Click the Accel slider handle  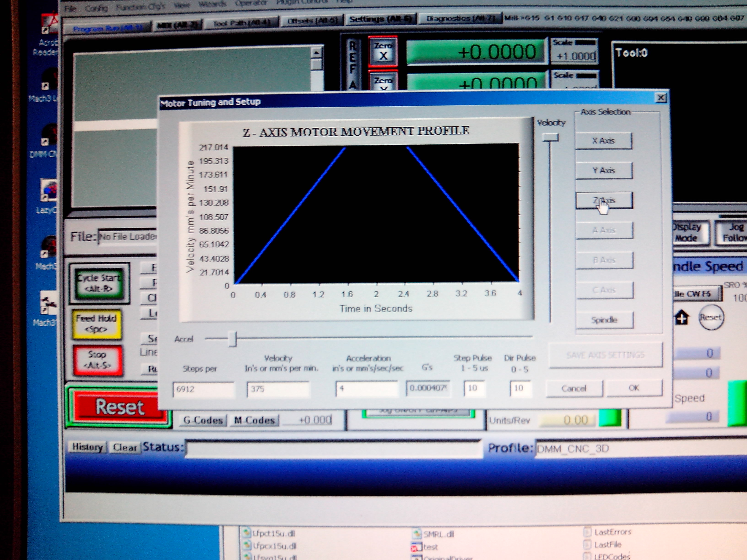[x=232, y=339]
